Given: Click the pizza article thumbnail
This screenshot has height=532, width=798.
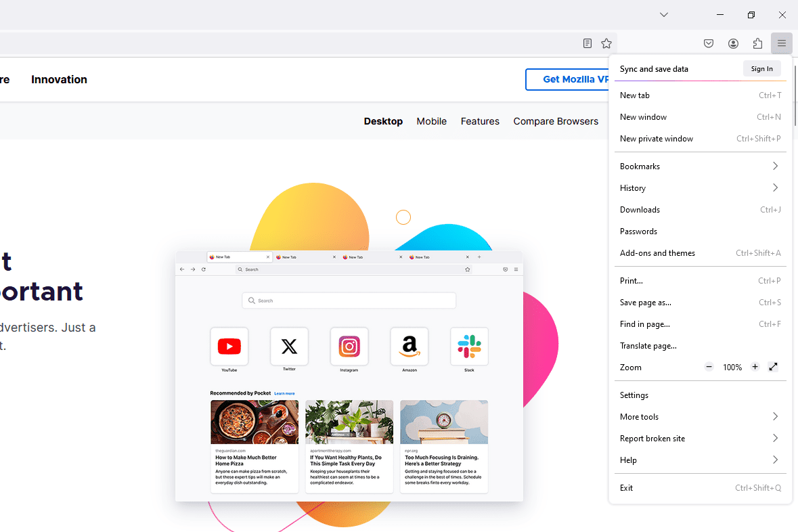Looking at the screenshot, I should 254,422.
